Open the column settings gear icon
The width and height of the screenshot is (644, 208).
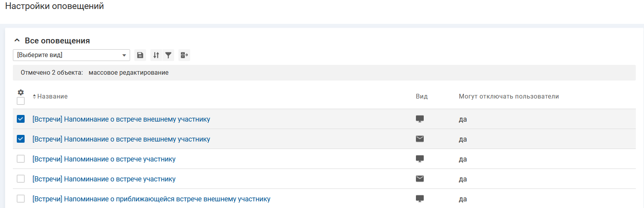(x=21, y=92)
